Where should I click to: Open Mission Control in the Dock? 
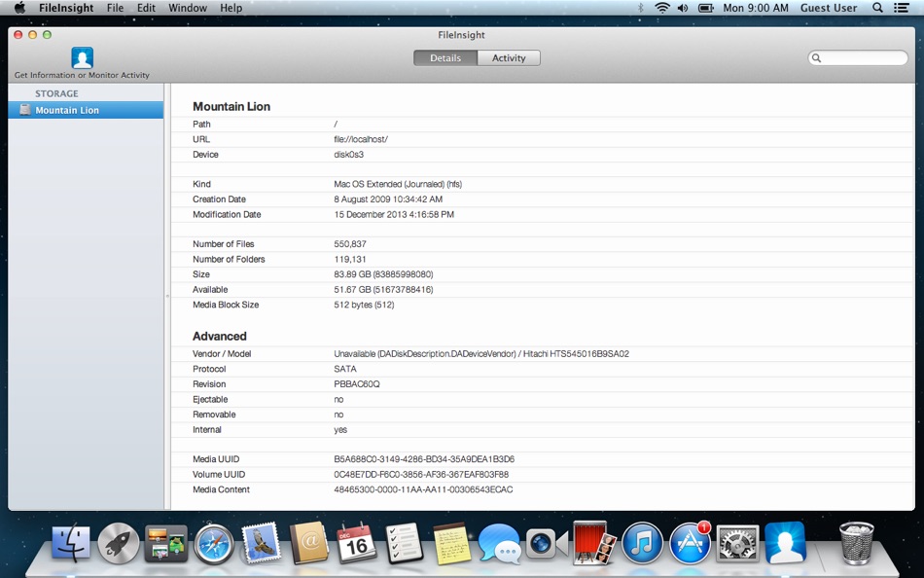click(166, 543)
